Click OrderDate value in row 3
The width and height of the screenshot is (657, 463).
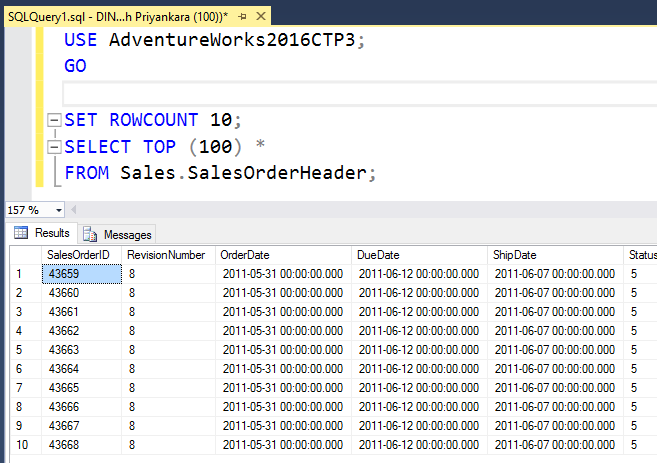click(283, 312)
